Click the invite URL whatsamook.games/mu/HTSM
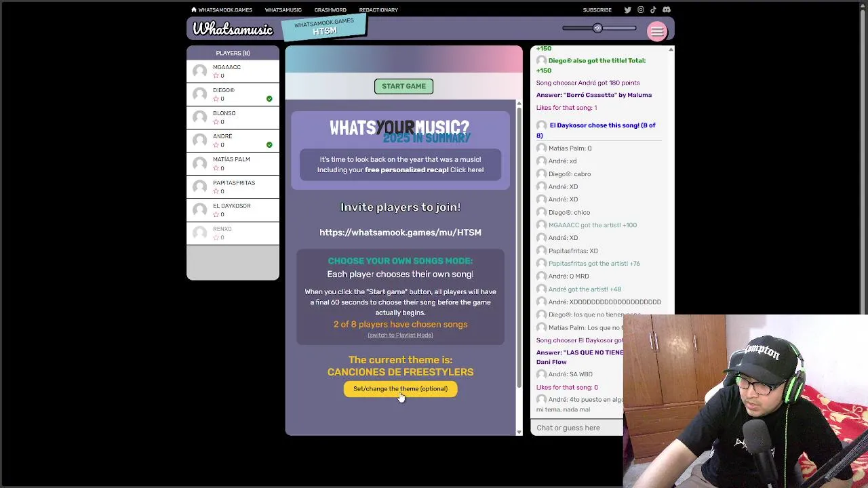Viewport: 868px width, 488px height. point(400,232)
